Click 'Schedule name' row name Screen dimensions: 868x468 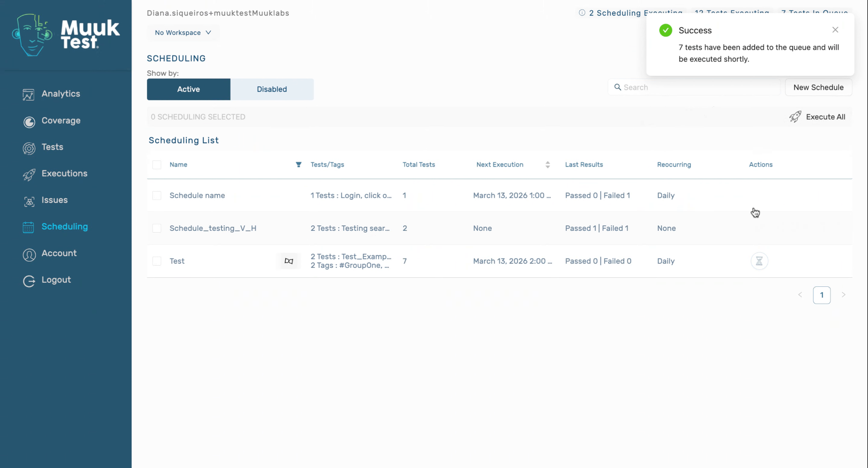197,196
